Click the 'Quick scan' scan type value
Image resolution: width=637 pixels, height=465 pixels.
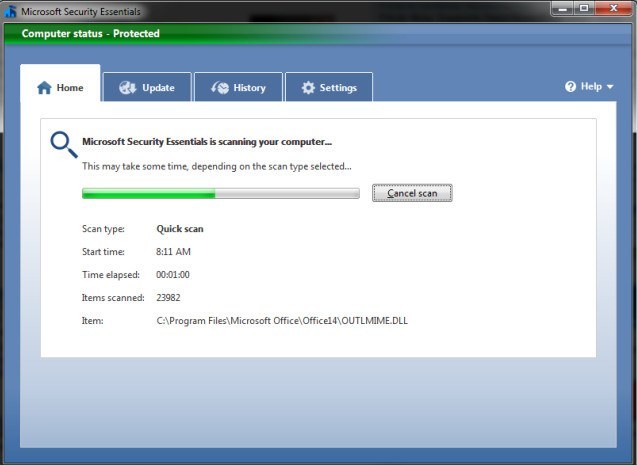pyautogui.click(x=180, y=229)
